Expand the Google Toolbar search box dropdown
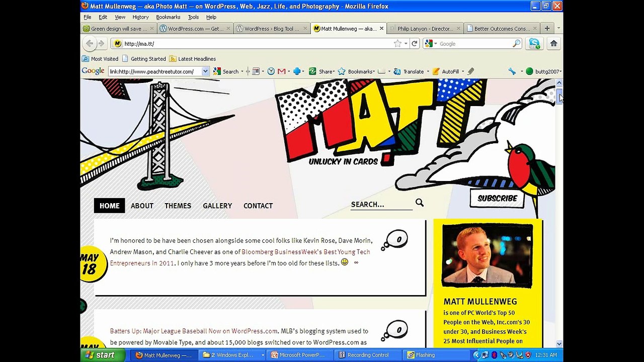Screen dimensions: 644x362 click(x=205, y=71)
